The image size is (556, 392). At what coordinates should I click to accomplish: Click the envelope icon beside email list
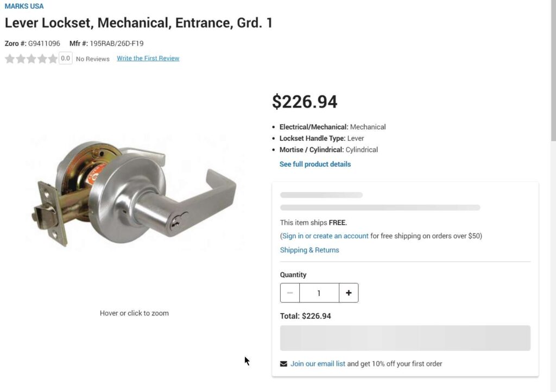283,364
